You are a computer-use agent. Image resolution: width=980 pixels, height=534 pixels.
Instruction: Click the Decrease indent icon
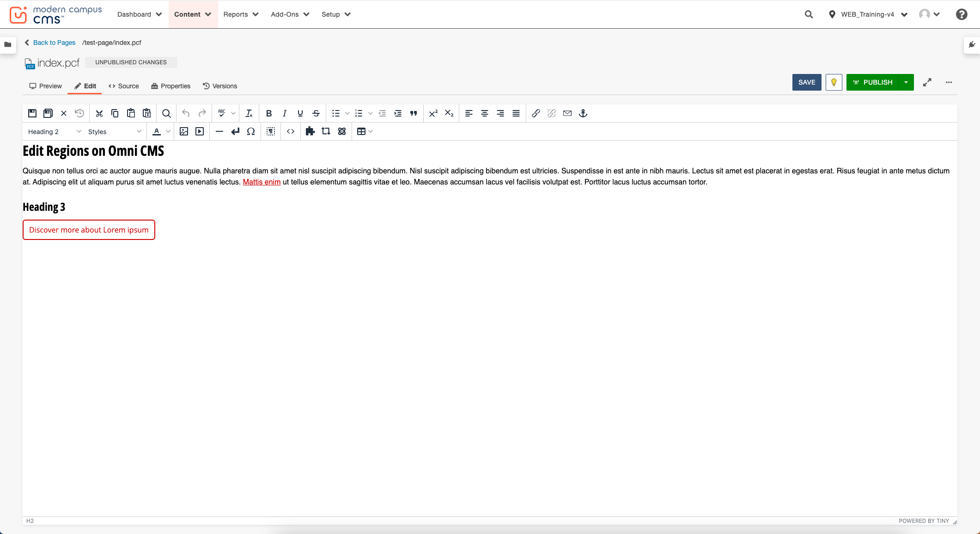pyautogui.click(x=382, y=113)
